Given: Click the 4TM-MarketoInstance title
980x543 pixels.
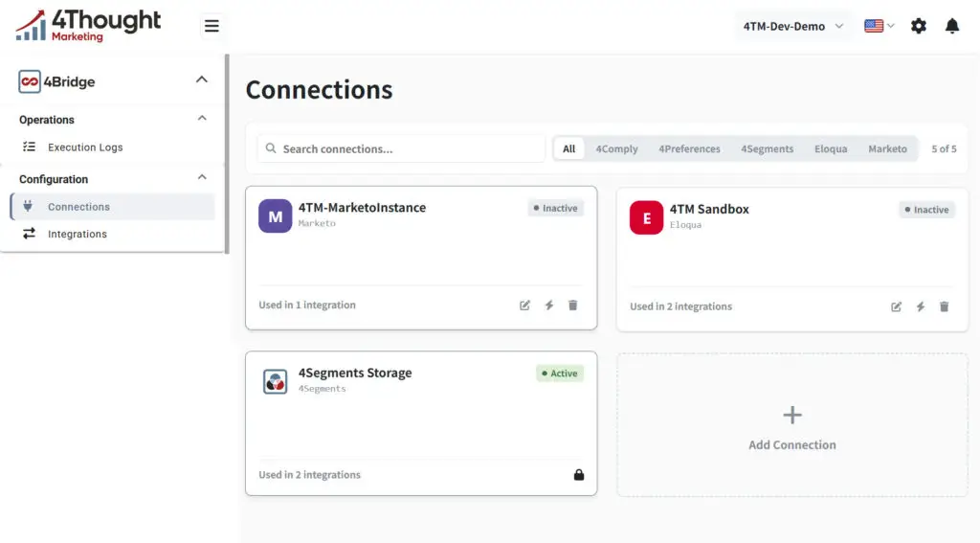Looking at the screenshot, I should click(362, 207).
